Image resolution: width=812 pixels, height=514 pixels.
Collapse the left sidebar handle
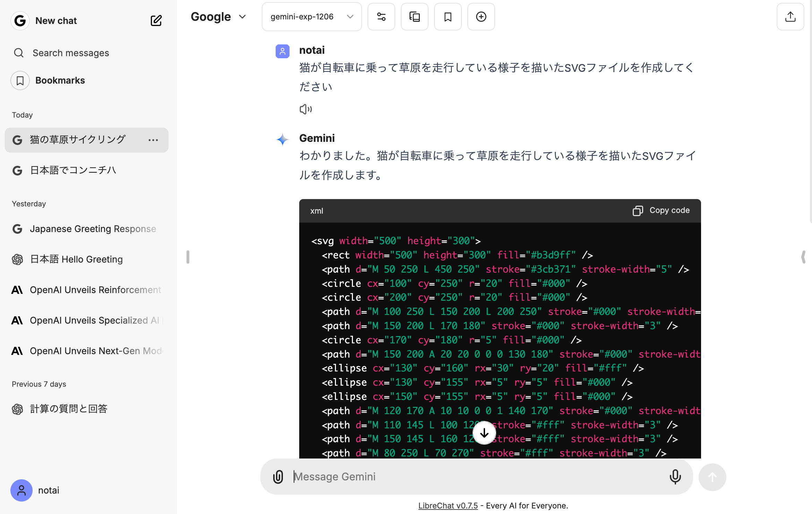[x=188, y=257]
